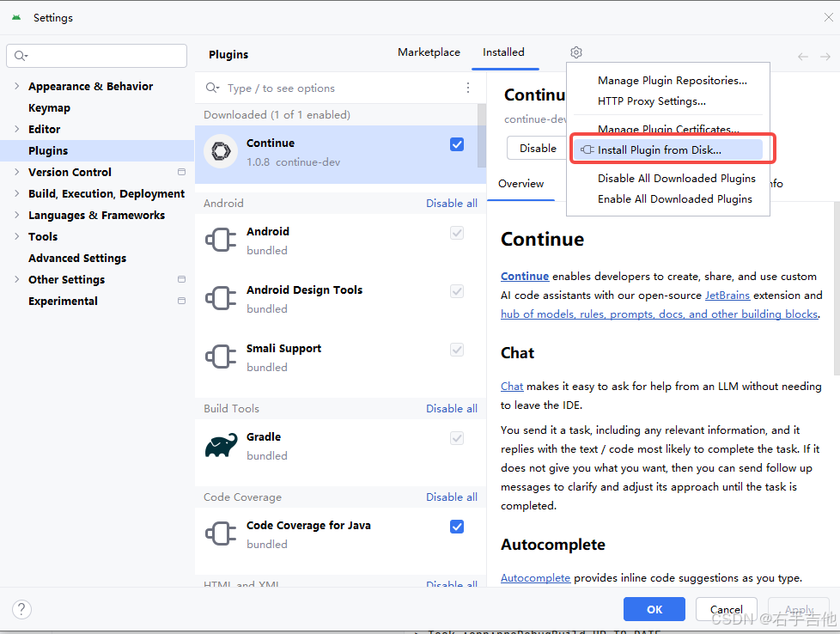This screenshot has height=634, width=840.
Task: Click the plug icon beside Install Plugin from Disk
Action: click(x=587, y=149)
